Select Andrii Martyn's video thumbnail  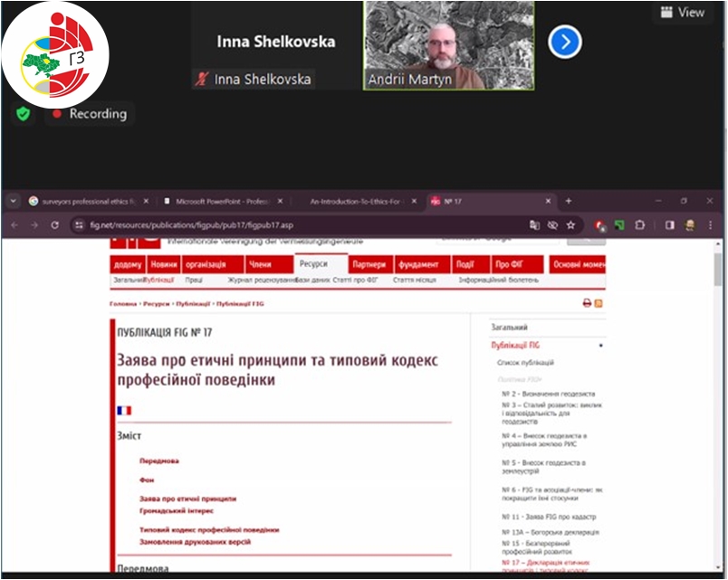click(448, 45)
